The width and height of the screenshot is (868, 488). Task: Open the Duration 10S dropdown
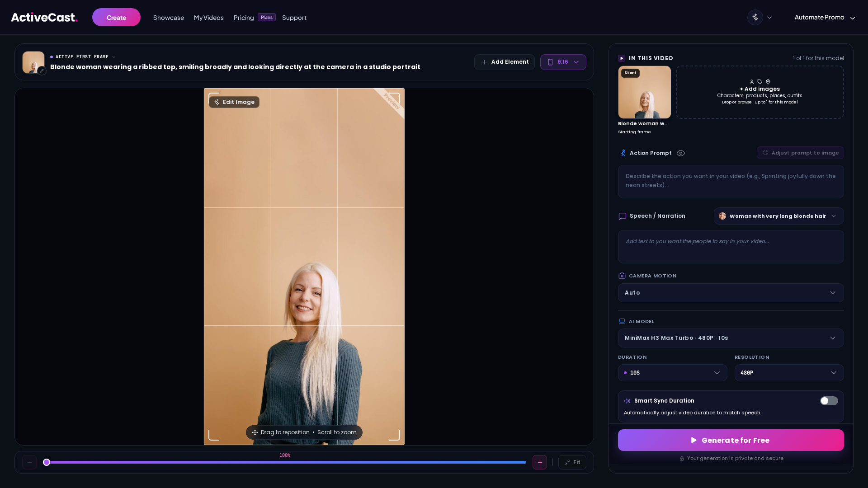[x=673, y=373]
